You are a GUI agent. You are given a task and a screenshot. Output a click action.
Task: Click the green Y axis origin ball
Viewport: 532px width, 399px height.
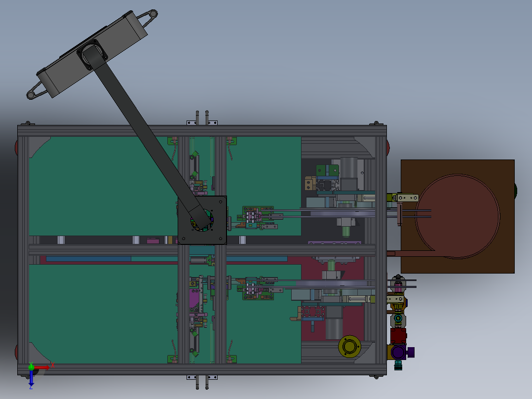[x=31, y=367]
